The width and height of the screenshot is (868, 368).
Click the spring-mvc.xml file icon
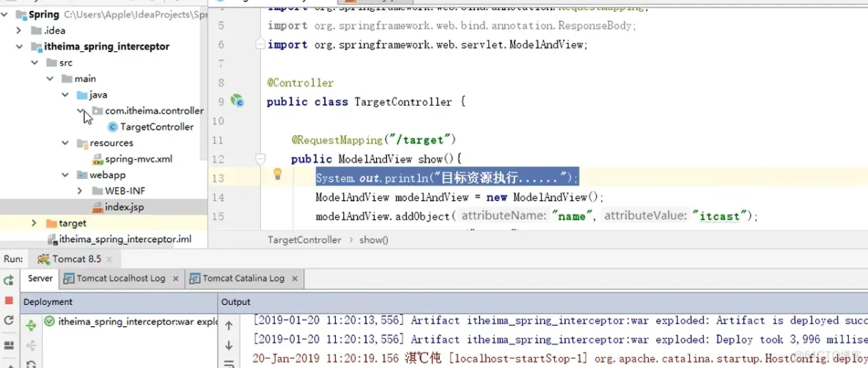(x=98, y=159)
